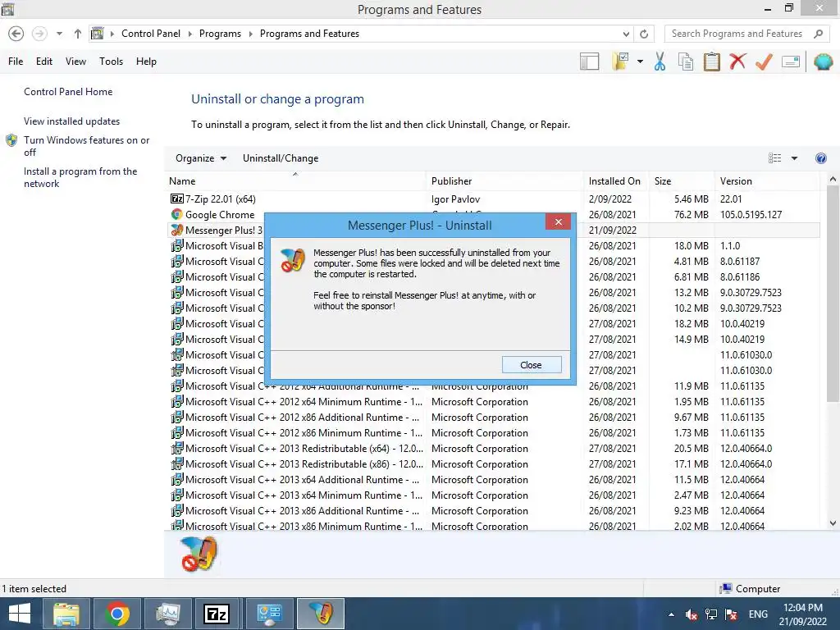Click the Properties toolbar icon
Screen dimensions: 840x630
coord(791,62)
